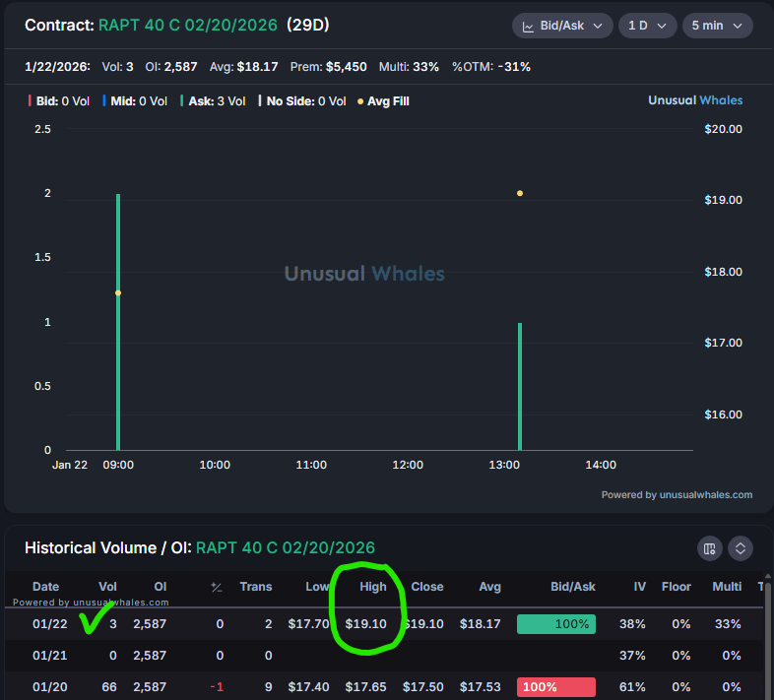
Task: Click the avg fill dot near $19.10
Action: pos(520,194)
